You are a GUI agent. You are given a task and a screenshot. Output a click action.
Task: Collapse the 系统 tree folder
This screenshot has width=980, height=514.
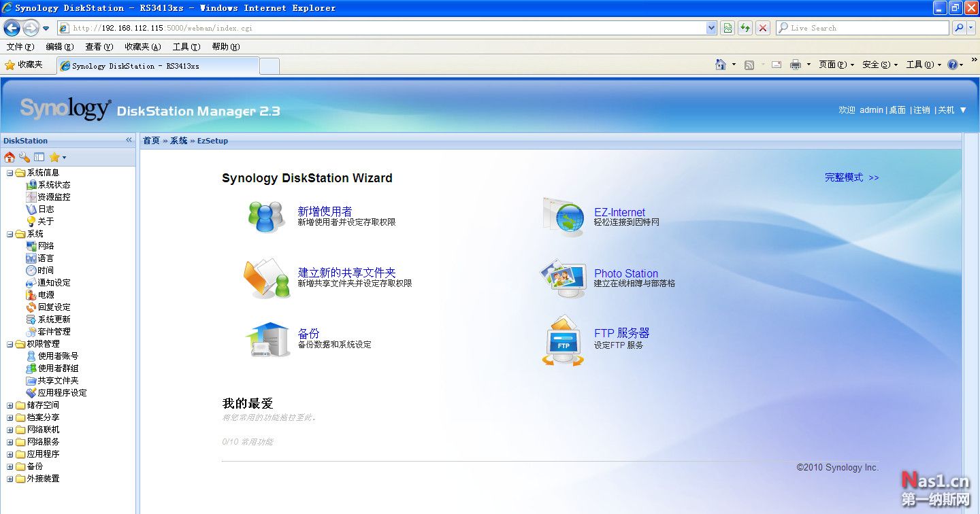(x=10, y=234)
